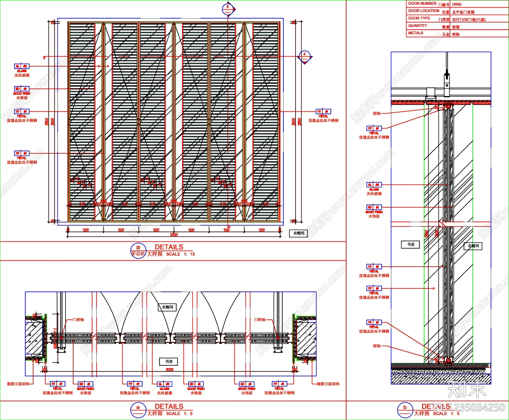Select the 书房 room label in the plan detail
The image size is (509, 420).
point(169,361)
